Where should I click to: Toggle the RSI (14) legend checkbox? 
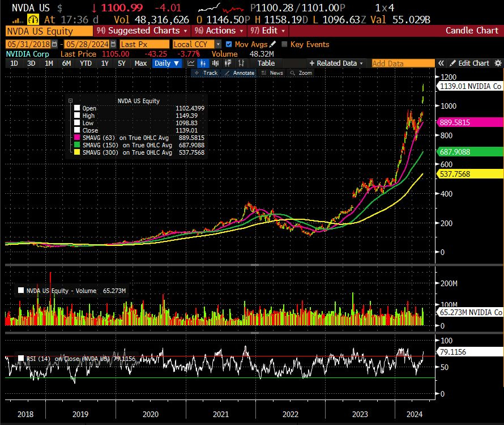(21, 358)
